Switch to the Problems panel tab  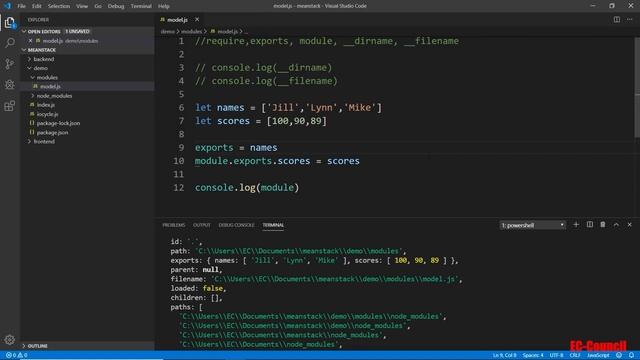point(173,225)
